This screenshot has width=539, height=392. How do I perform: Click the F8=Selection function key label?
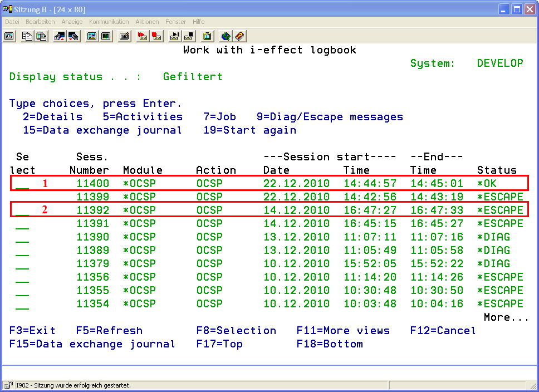(x=236, y=331)
